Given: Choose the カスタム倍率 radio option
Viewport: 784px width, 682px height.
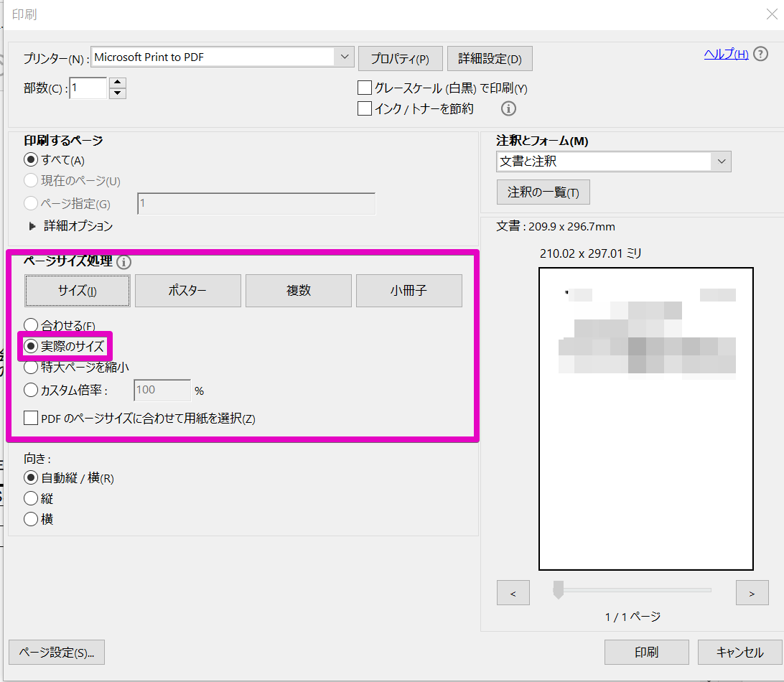Looking at the screenshot, I should (x=31, y=390).
